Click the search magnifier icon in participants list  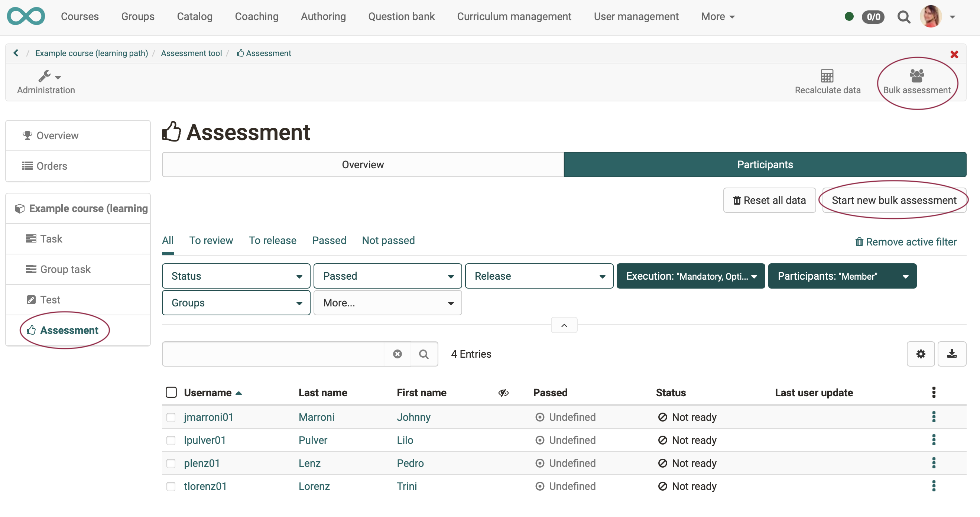coord(424,354)
